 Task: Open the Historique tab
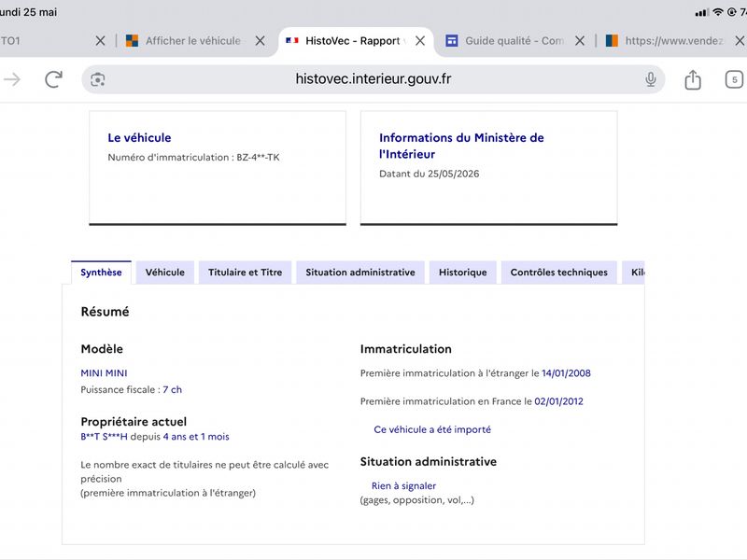(462, 273)
